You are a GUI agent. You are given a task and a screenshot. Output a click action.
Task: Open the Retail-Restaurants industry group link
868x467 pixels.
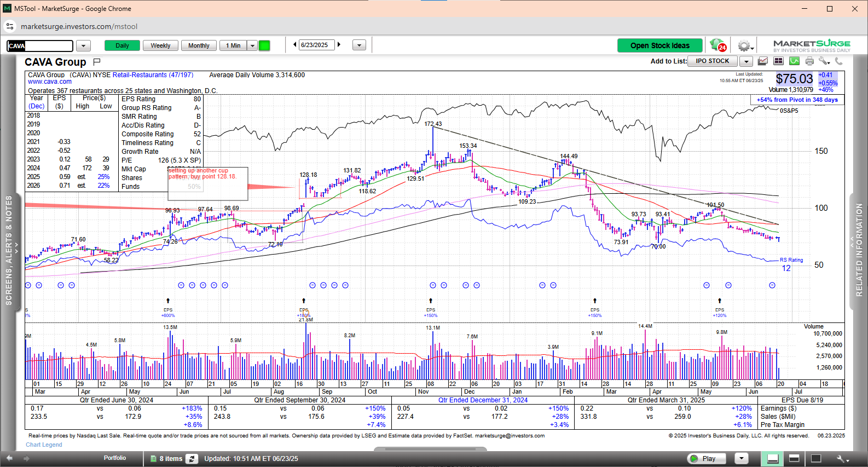pos(153,75)
